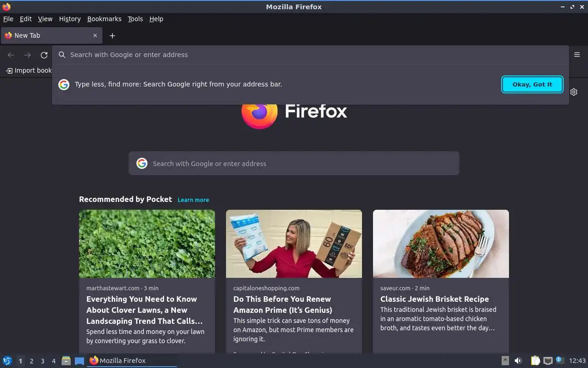Switch to workspace 4
The height and width of the screenshot is (368, 588).
(x=53, y=361)
